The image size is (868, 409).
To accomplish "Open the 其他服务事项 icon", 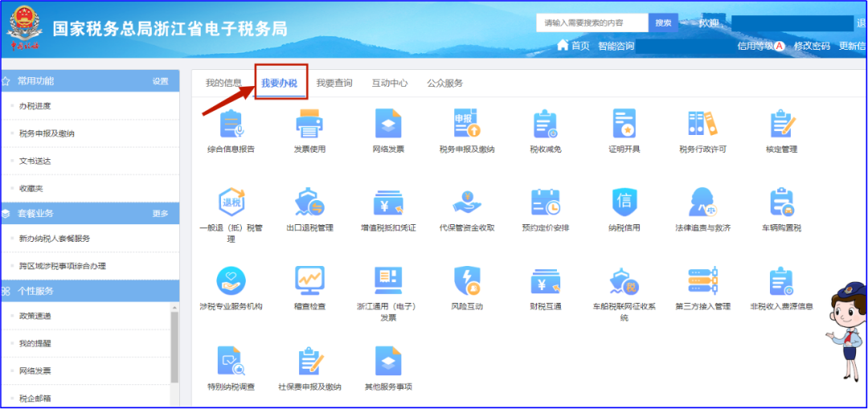I will coord(388,361).
